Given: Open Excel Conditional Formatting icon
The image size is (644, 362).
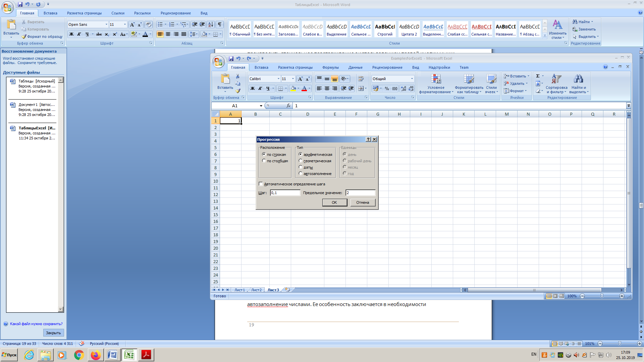Looking at the screenshot, I should point(436,79).
